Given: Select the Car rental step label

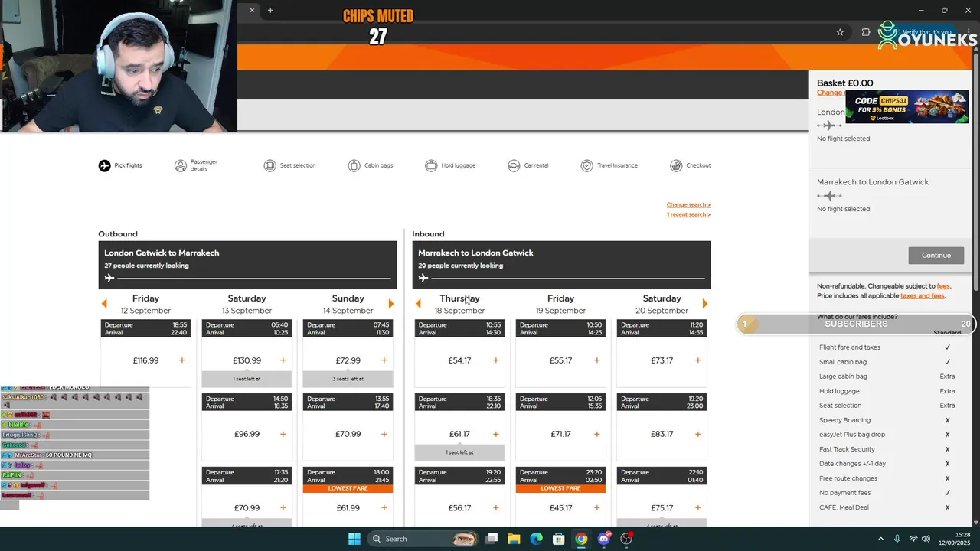Looking at the screenshot, I should pyautogui.click(x=537, y=165).
